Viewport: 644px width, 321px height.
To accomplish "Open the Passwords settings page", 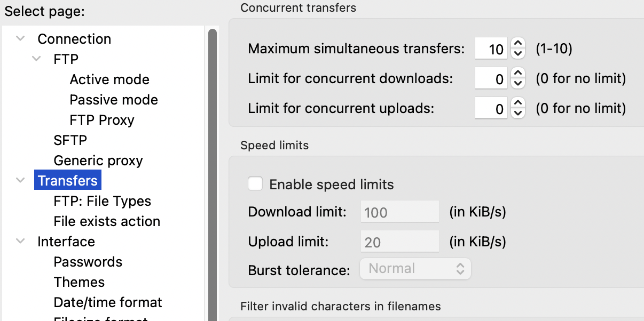I will coord(88,261).
